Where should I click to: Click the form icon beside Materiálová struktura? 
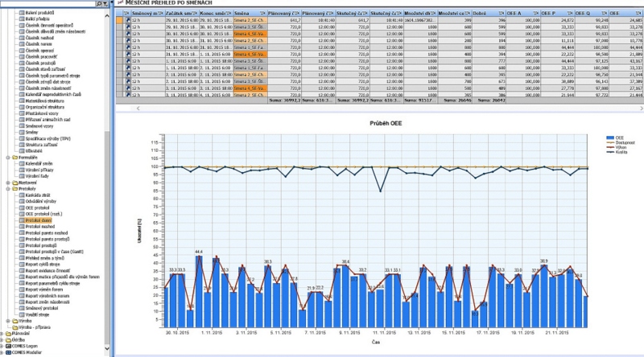22,101
